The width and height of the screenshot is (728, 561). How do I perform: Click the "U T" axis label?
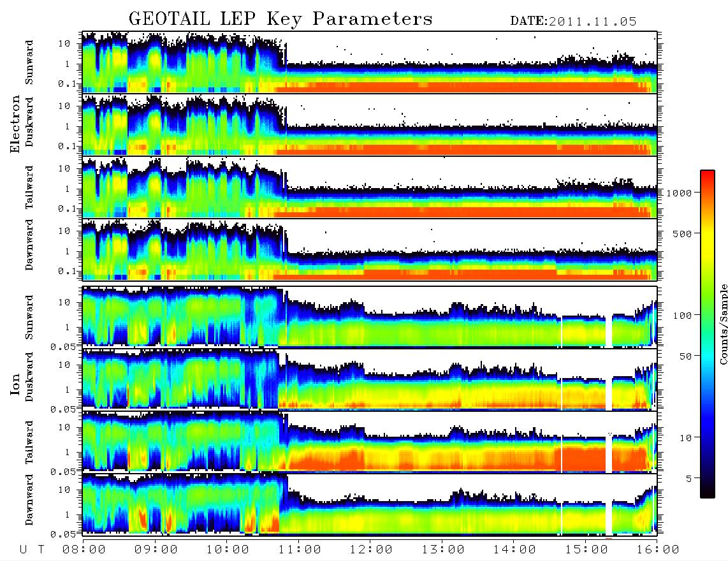(33, 550)
